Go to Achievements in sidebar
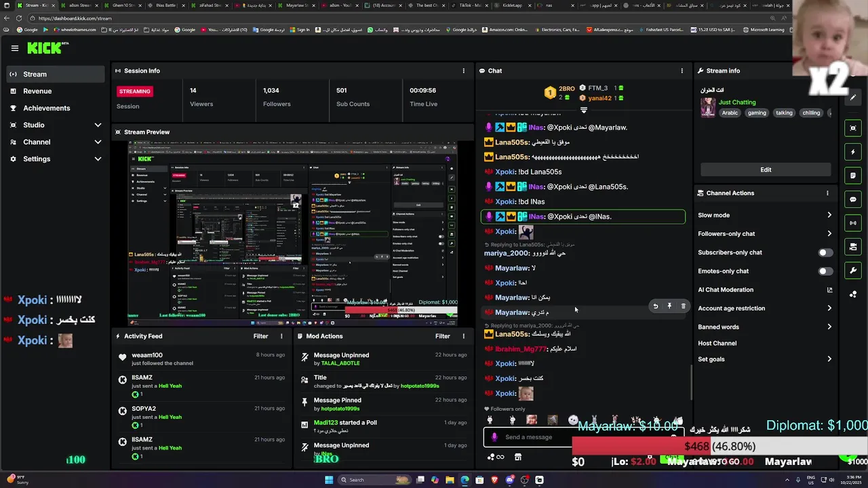Screen dimensions: 868x488 click(56, 108)
